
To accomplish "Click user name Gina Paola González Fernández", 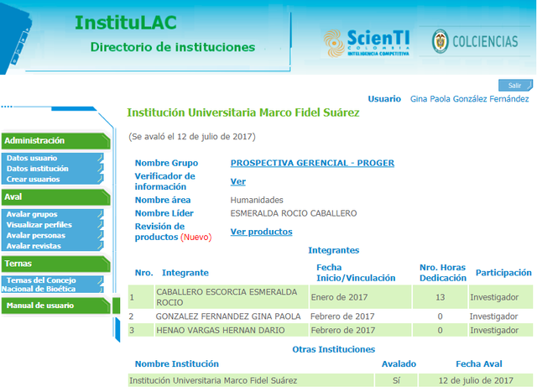I will (470, 99).
